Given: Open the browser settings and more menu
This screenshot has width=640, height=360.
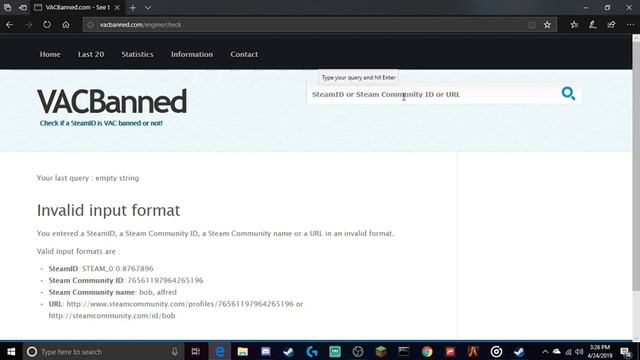Looking at the screenshot, I should [x=630, y=25].
